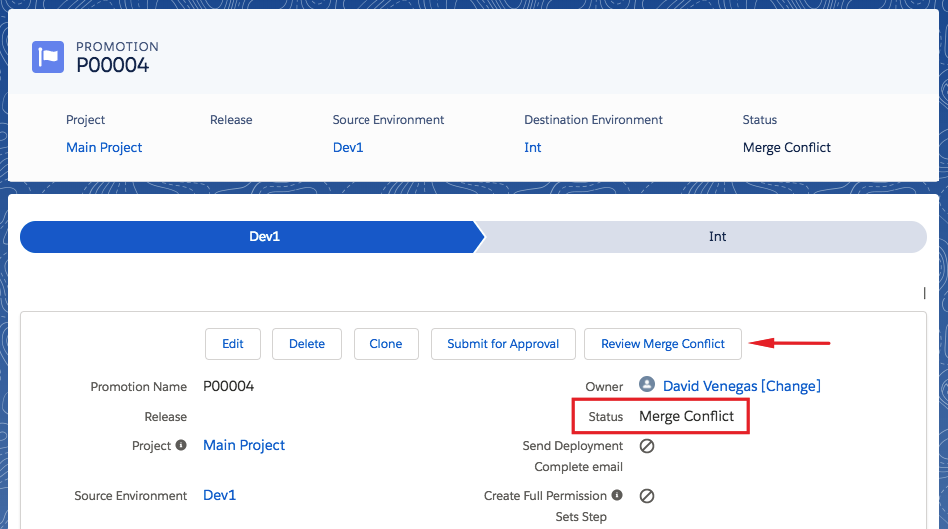Image resolution: width=948 pixels, height=529 pixels.
Task: Click the owner avatar icon
Action: click(647, 385)
